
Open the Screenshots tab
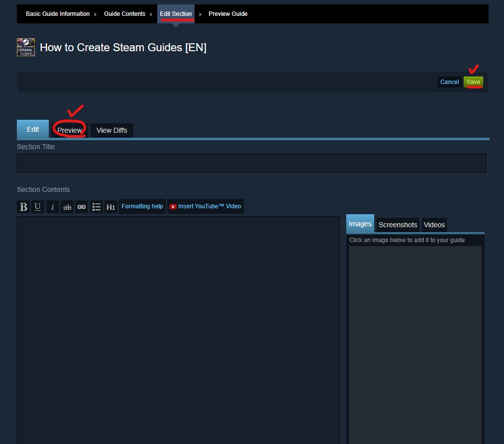pyautogui.click(x=398, y=225)
